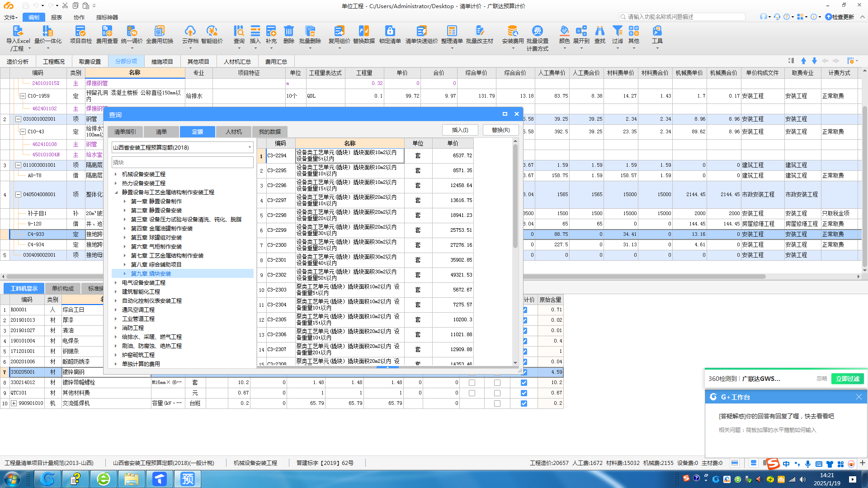Click the 导入Excel/工程 import icon

point(18,32)
